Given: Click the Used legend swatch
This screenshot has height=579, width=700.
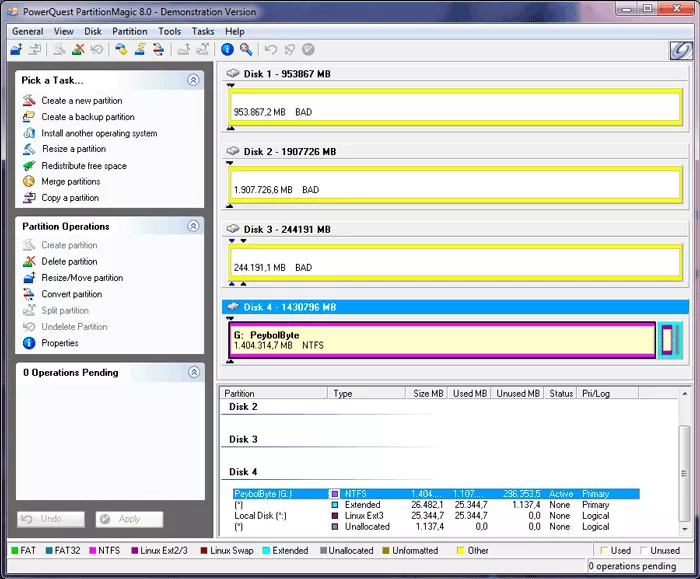Looking at the screenshot, I should [604, 550].
